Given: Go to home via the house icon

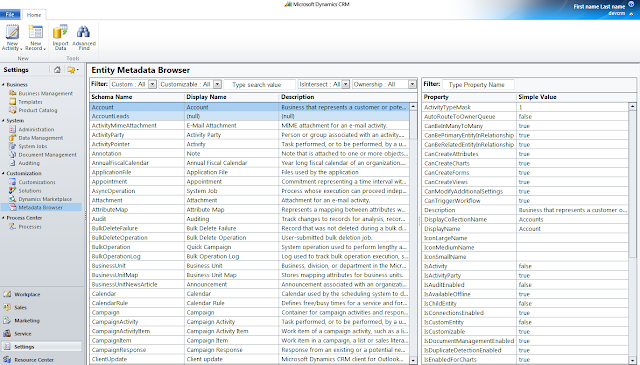Looking at the screenshot, I should [x=57, y=70].
